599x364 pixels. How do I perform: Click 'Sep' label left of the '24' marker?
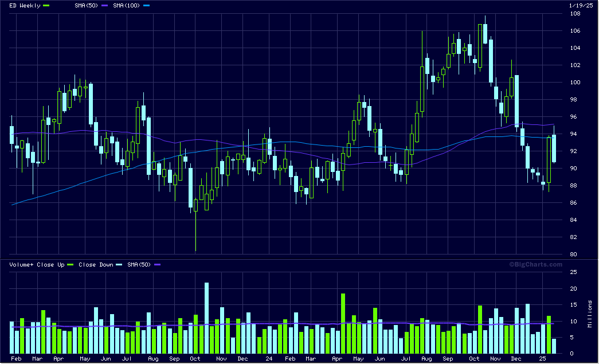coord(174,359)
